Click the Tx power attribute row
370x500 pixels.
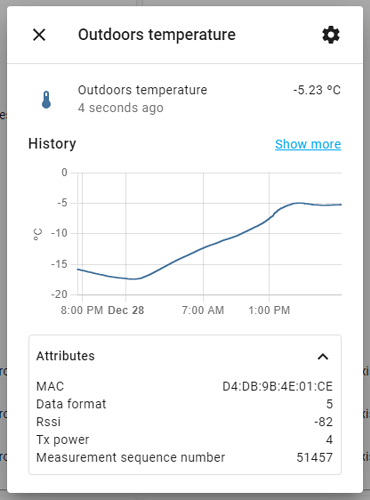click(x=184, y=440)
